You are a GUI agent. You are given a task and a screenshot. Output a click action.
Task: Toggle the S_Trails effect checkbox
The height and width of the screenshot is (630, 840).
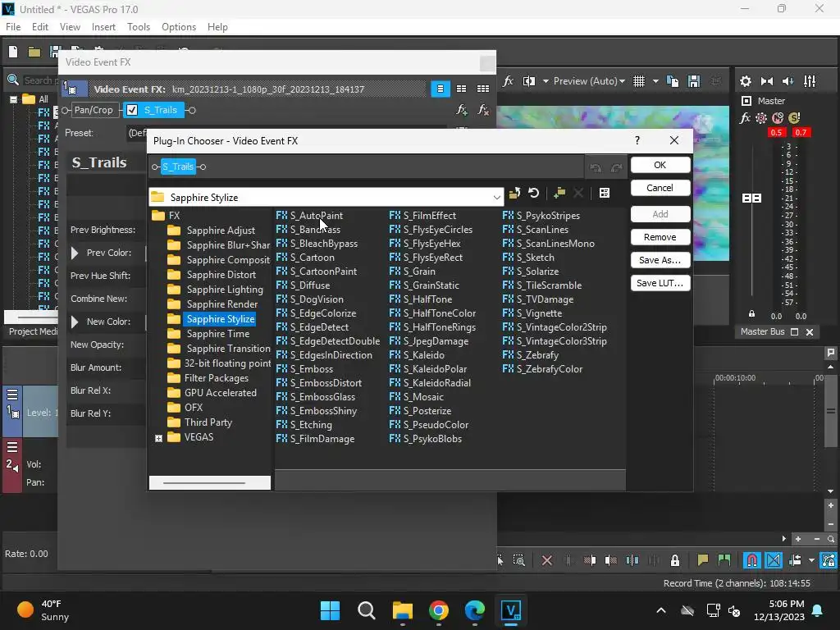pos(132,110)
